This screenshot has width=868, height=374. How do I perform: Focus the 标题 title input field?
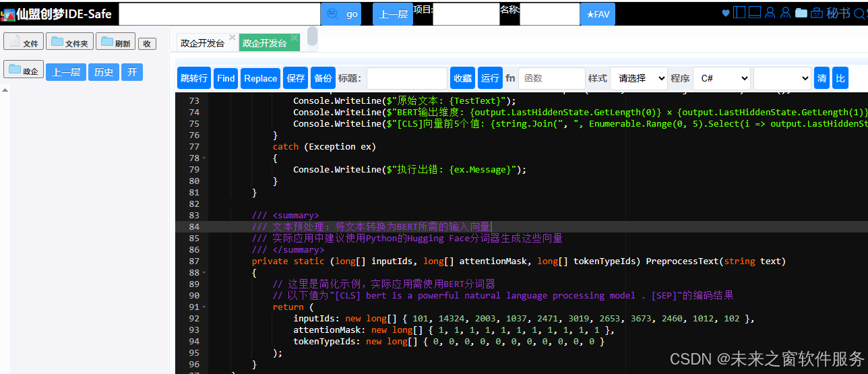pos(407,78)
